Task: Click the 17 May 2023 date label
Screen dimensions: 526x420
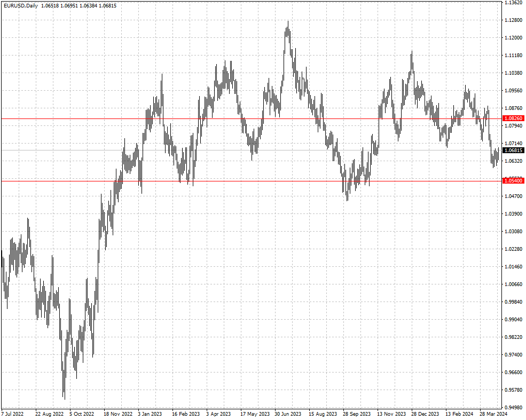Action: coord(255,414)
